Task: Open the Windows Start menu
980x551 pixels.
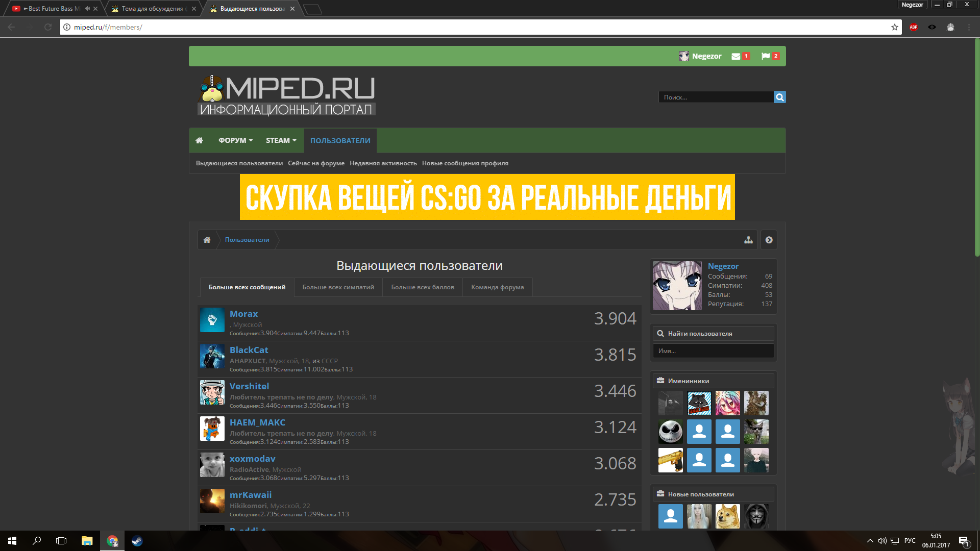Action: click(x=12, y=541)
